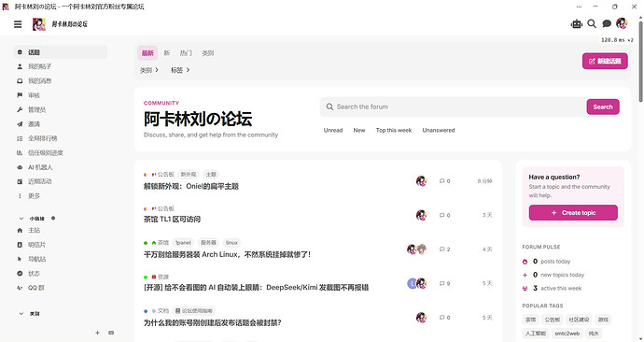
Task: Click popular tag 游戏
Action: coord(603,320)
